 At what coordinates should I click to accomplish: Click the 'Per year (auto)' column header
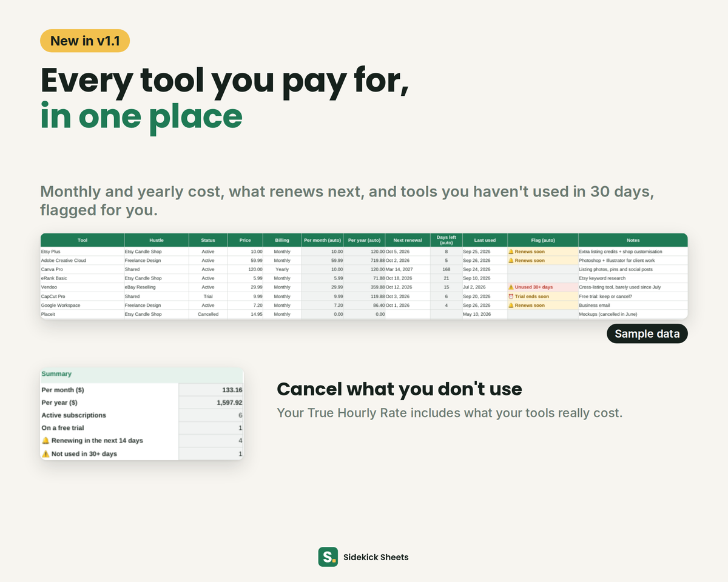[x=365, y=240]
